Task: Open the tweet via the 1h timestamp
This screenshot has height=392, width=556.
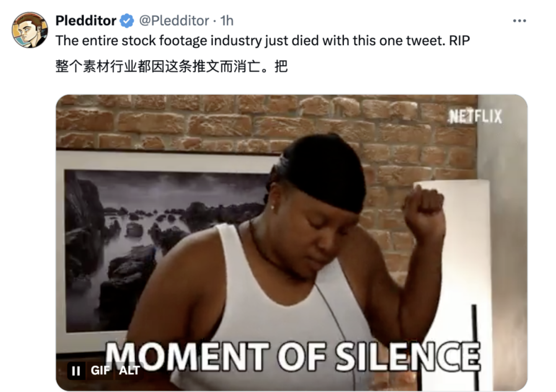Action: click(227, 21)
